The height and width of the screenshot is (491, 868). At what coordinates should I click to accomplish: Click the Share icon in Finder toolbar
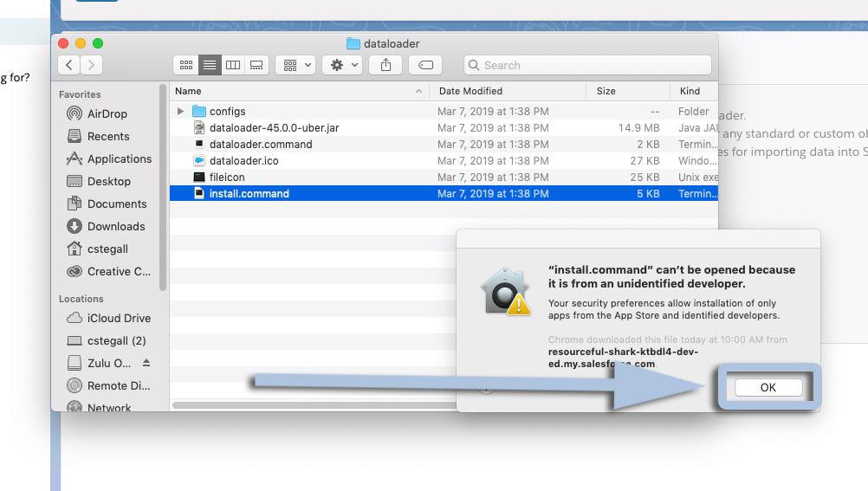(385, 65)
